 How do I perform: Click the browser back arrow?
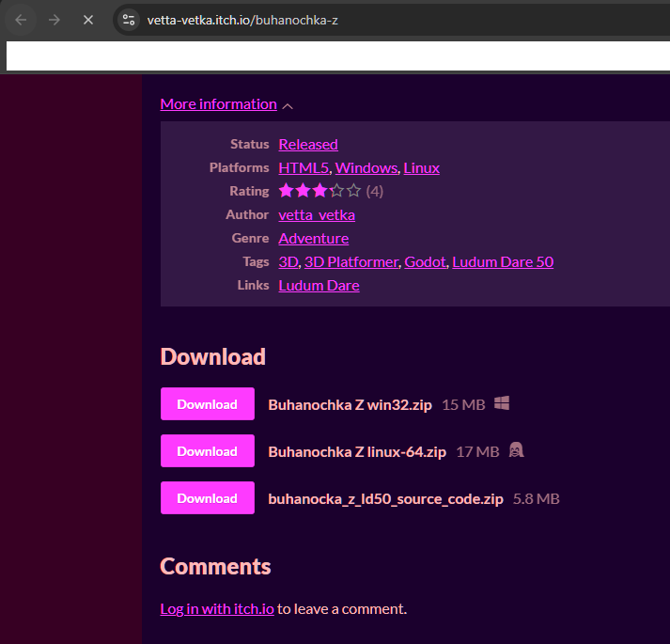pyautogui.click(x=21, y=19)
